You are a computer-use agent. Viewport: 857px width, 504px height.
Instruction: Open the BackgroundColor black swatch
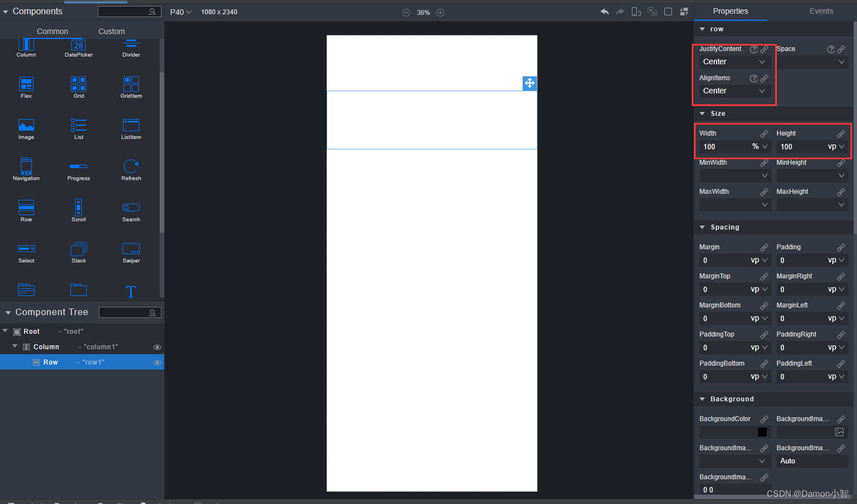tap(762, 432)
